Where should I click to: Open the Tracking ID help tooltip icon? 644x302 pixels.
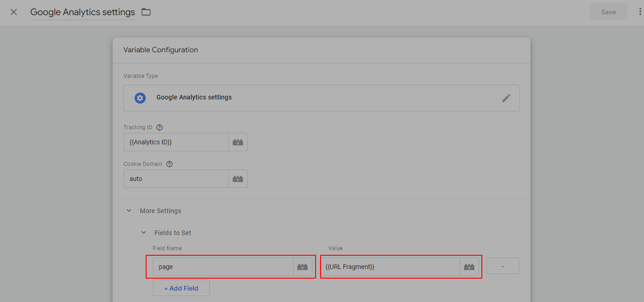click(x=159, y=127)
